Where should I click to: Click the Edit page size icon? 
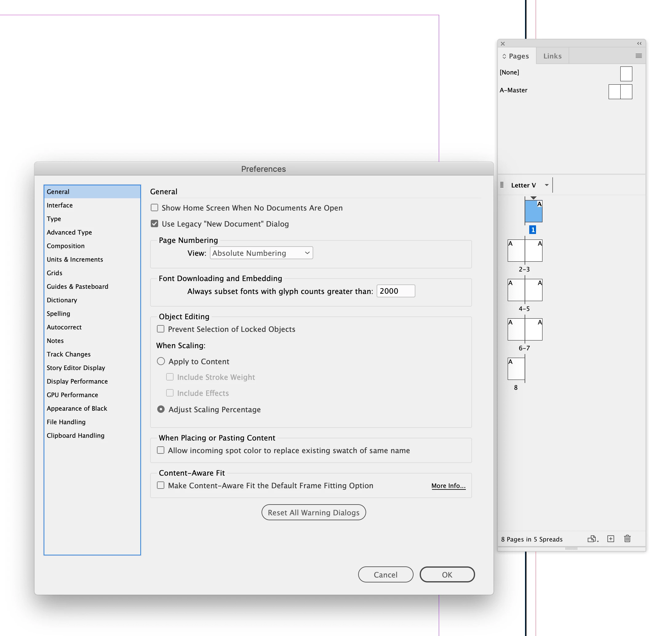pos(592,539)
